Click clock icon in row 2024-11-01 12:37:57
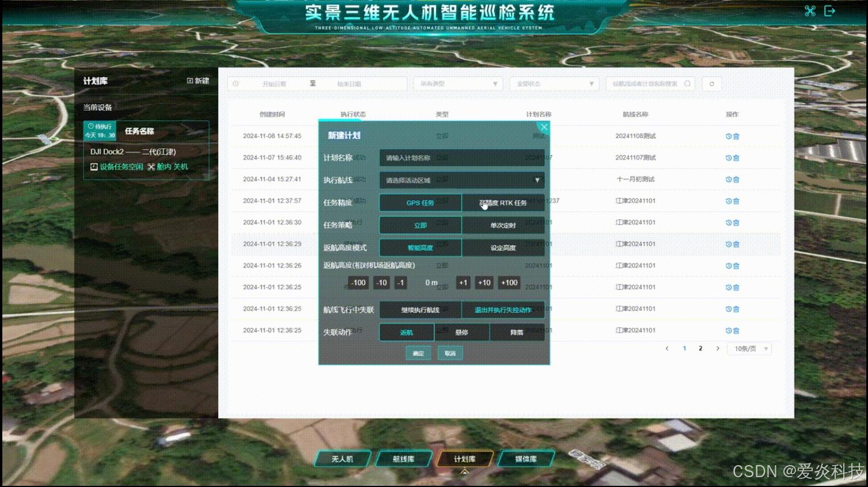This screenshot has width=868, height=487. [729, 201]
